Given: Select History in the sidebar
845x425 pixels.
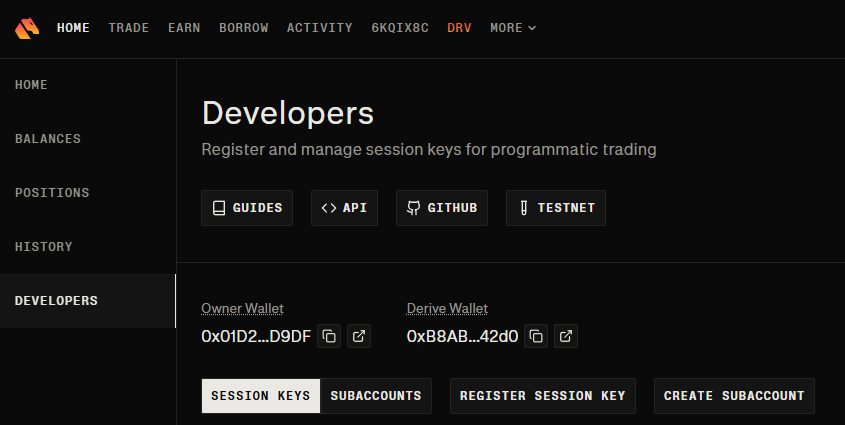Looking at the screenshot, I should pyautogui.click(x=88, y=247).
